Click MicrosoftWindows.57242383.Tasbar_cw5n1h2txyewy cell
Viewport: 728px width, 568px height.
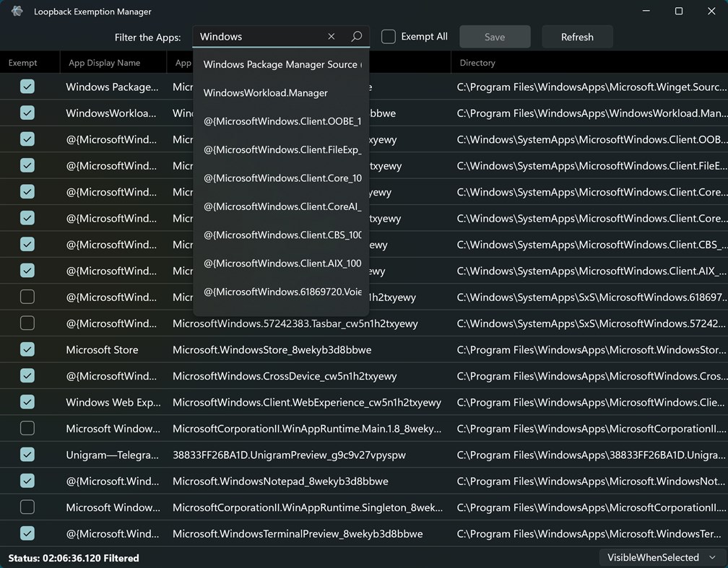295,323
